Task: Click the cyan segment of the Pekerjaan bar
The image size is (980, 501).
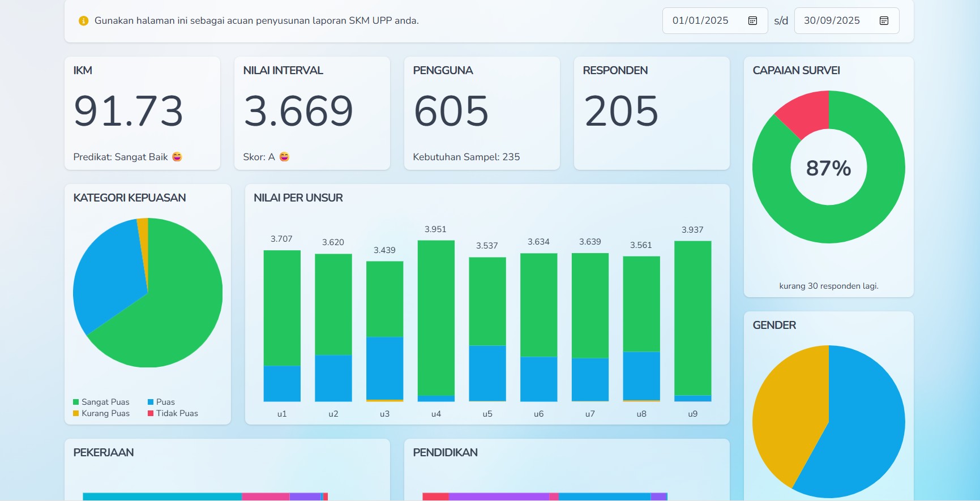Action: click(x=162, y=496)
